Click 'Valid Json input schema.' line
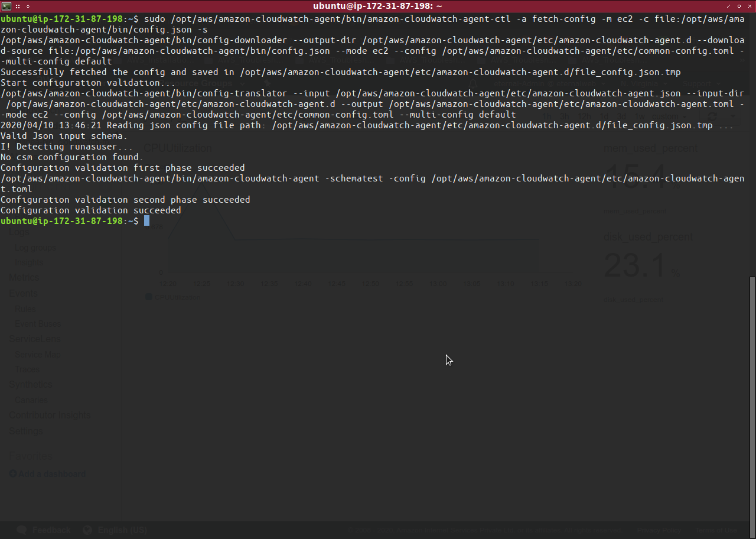Viewport: 756px width, 539px height. pos(64,135)
